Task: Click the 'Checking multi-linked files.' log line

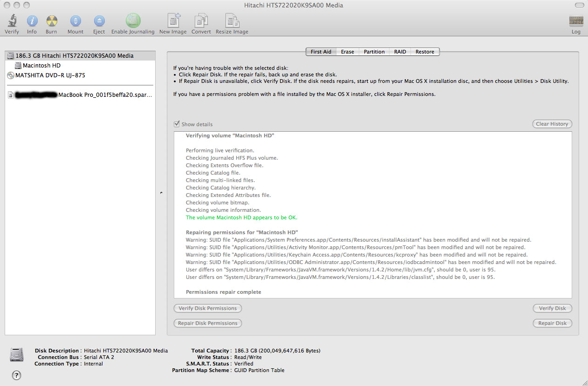Action: 220,180
